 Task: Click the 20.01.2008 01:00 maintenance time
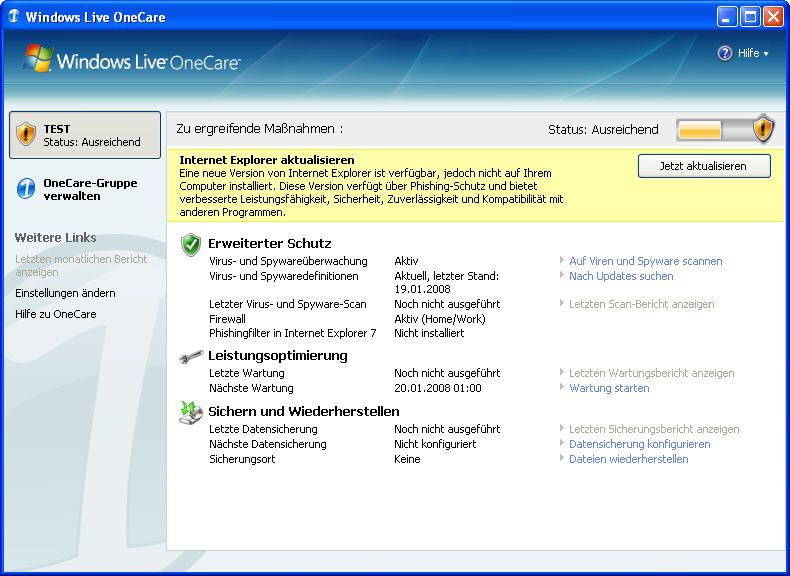[x=437, y=388]
